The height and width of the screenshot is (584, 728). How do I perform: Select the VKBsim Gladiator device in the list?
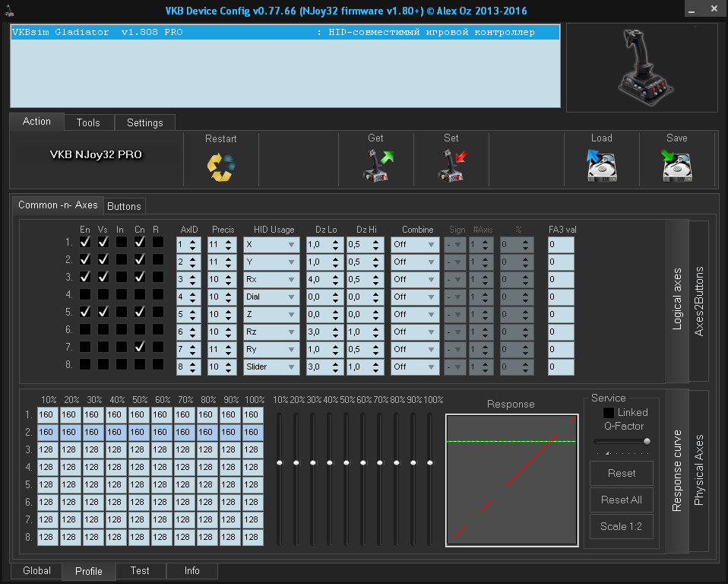(x=285, y=32)
